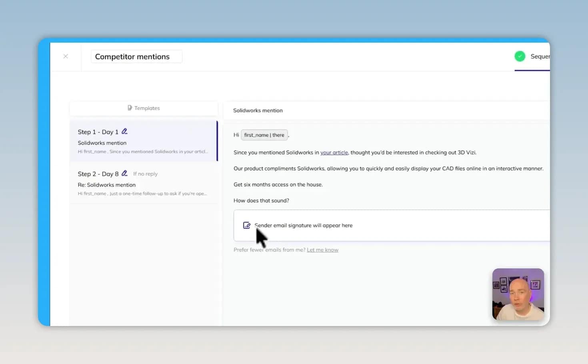
Task: Click the Solidworks mention subject field
Action: pyautogui.click(x=386, y=110)
